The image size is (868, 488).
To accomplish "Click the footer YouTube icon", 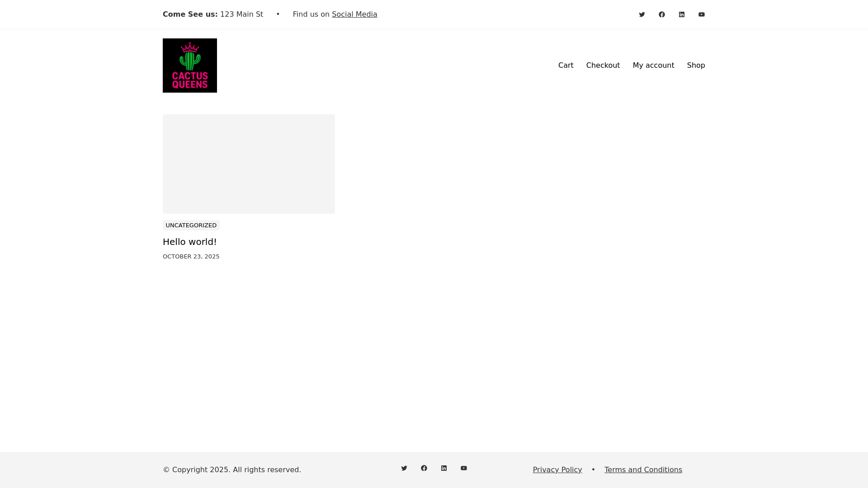I will tap(464, 468).
